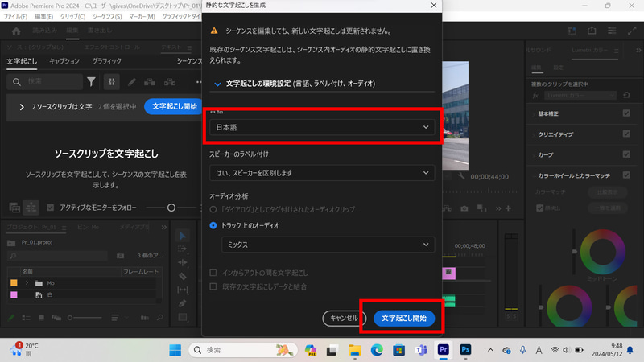Screen dimensions: 644x362
Task: Close the 静的な文字起こしを生成 dialog
Action: 434,6
